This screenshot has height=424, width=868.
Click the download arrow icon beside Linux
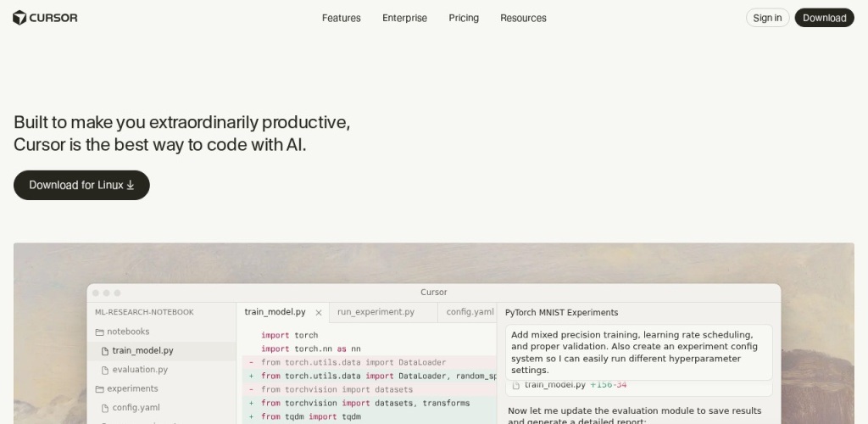point(131,185)
